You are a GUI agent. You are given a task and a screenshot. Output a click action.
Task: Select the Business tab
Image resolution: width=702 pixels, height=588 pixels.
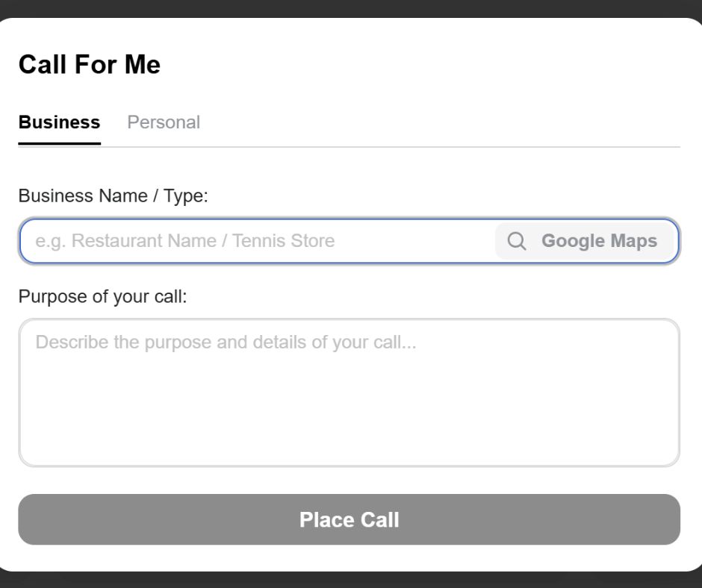[59, 122]
